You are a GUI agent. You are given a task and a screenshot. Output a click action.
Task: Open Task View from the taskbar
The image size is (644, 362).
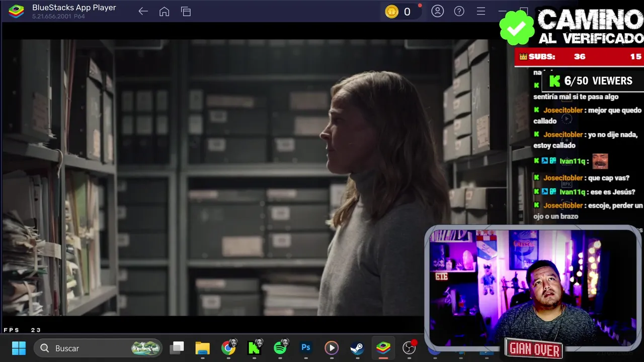[x=177, y=348]
